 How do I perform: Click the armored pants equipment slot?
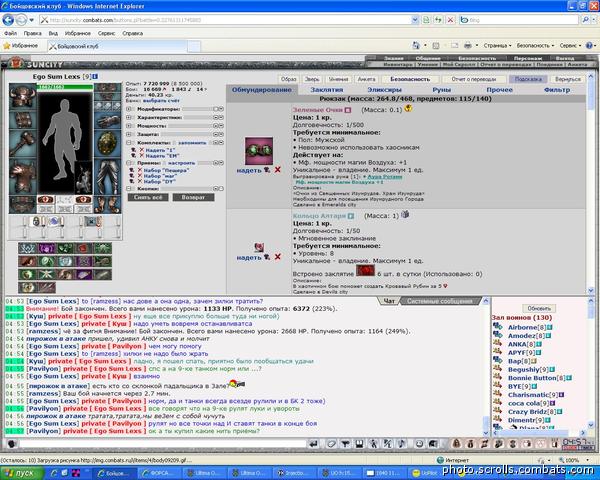coord(107,177)
